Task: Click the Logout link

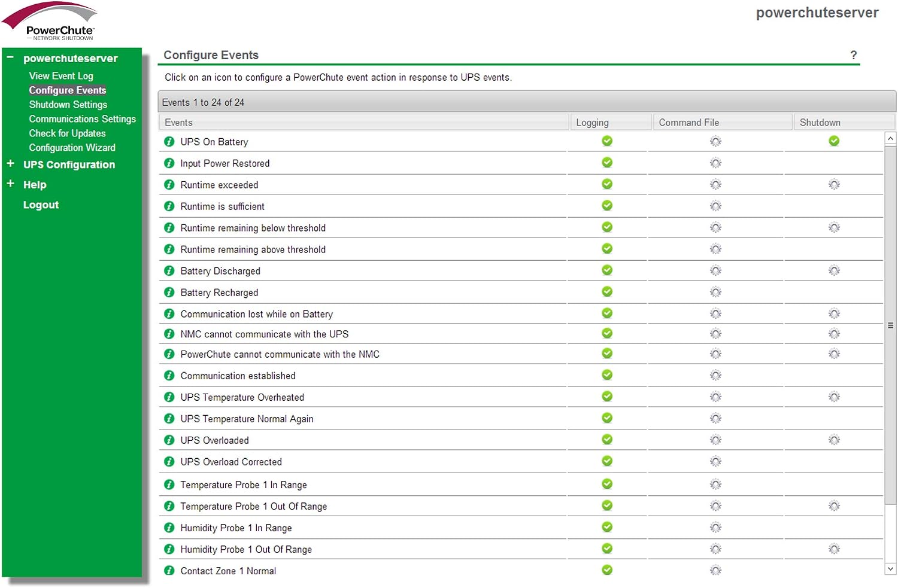Action: (x=41, y=205)
